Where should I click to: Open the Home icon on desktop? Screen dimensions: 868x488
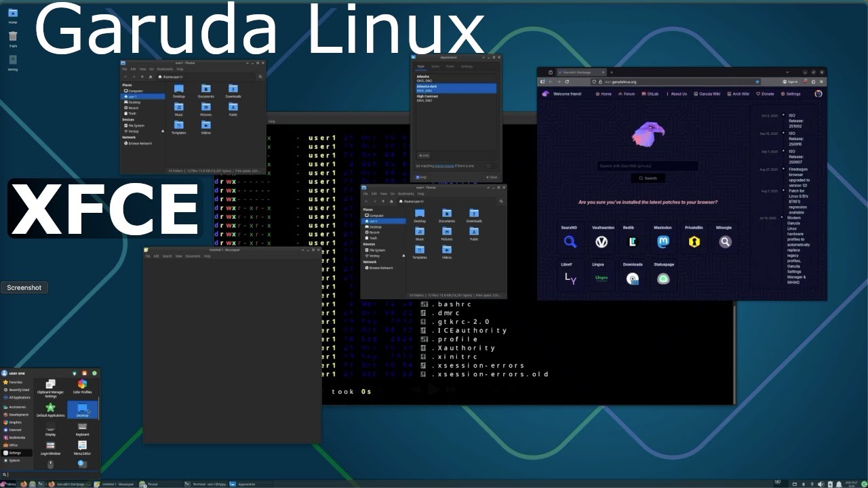click(x=13, y=16)
